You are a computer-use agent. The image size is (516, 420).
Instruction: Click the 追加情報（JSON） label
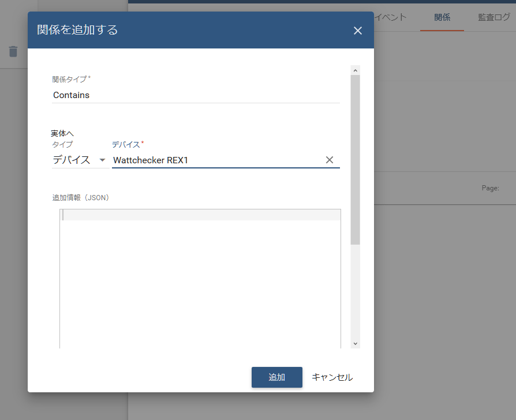81,197
